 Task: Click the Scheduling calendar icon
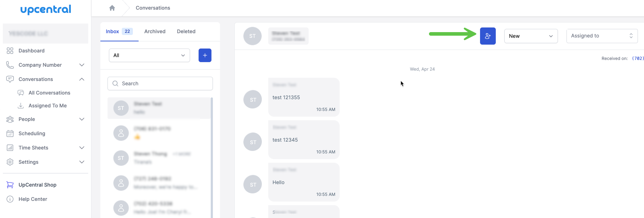pos(10,133)
